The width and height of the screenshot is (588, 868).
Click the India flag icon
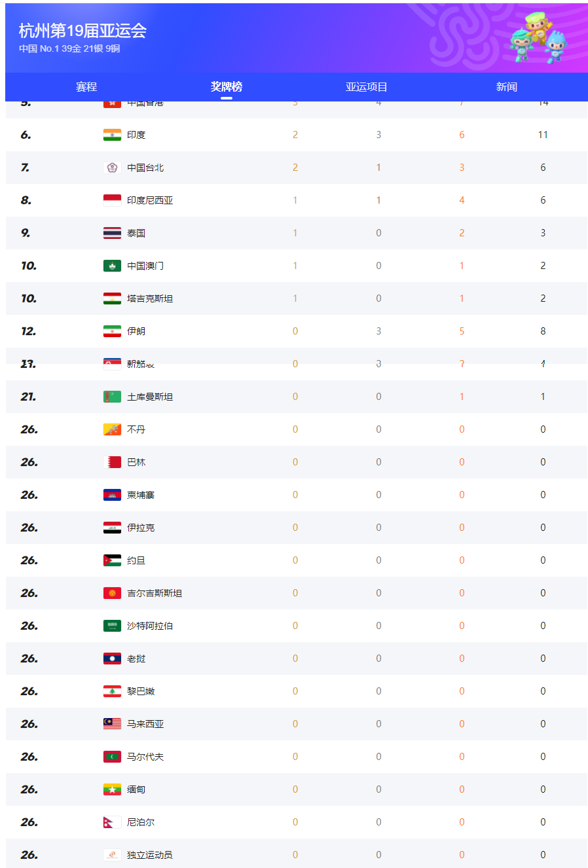point(112,135)
